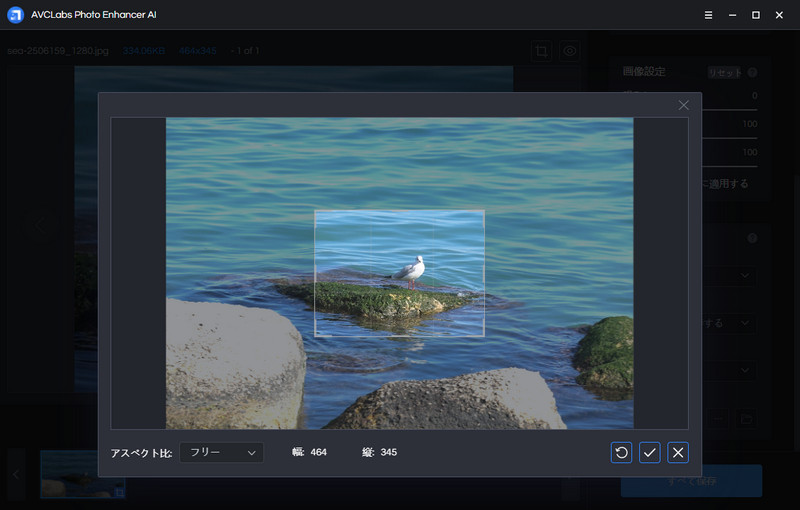Click the AVCLabs app logo
The width and height of the screenshot is (800, 510).
[x=15, y=15]
